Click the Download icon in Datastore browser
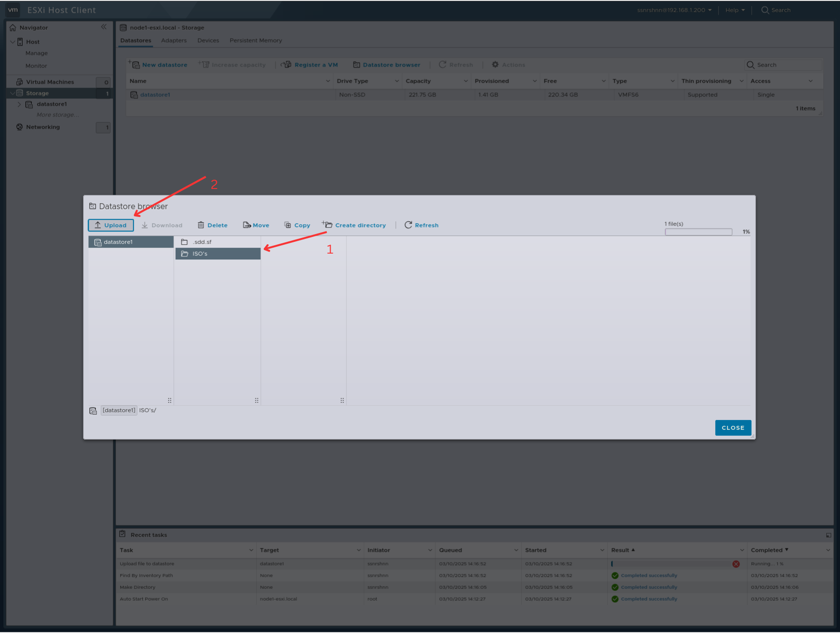Image resolution: width=840 pixels, height=633 pixels. click(x=144, y=225)
